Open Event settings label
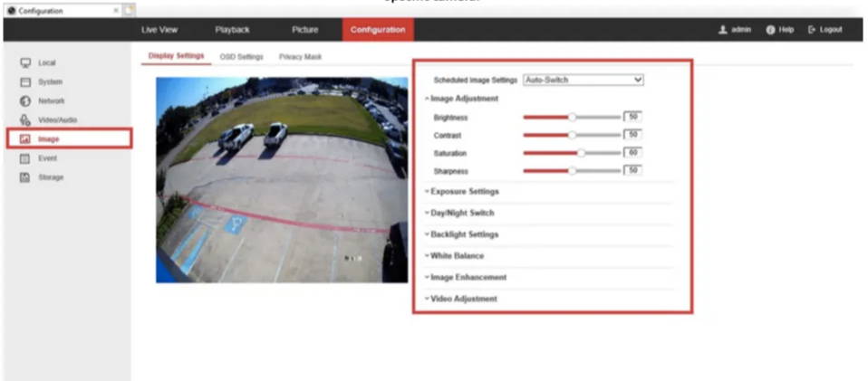Viewport: 868px width, 381px height. click(48, 158)
